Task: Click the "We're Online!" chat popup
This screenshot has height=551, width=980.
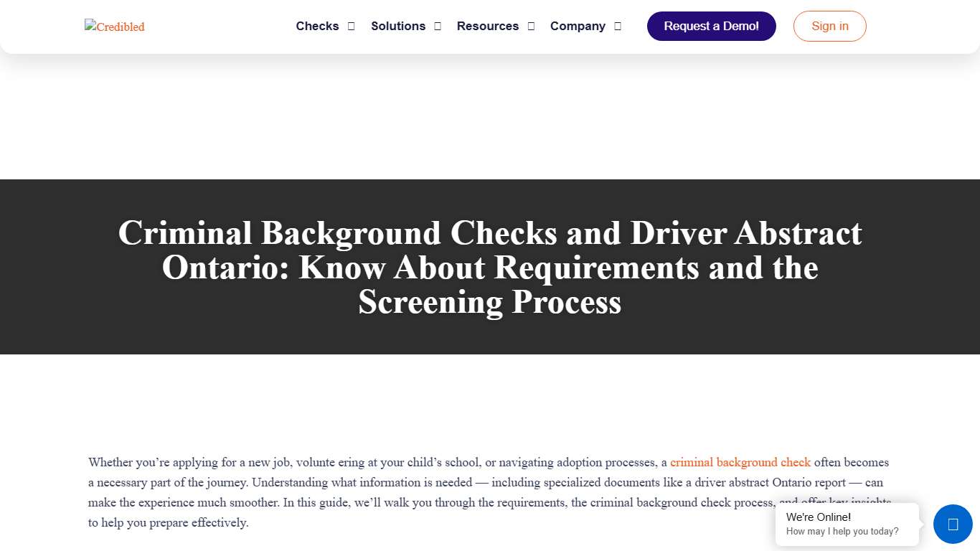Action: click(818, 517)
